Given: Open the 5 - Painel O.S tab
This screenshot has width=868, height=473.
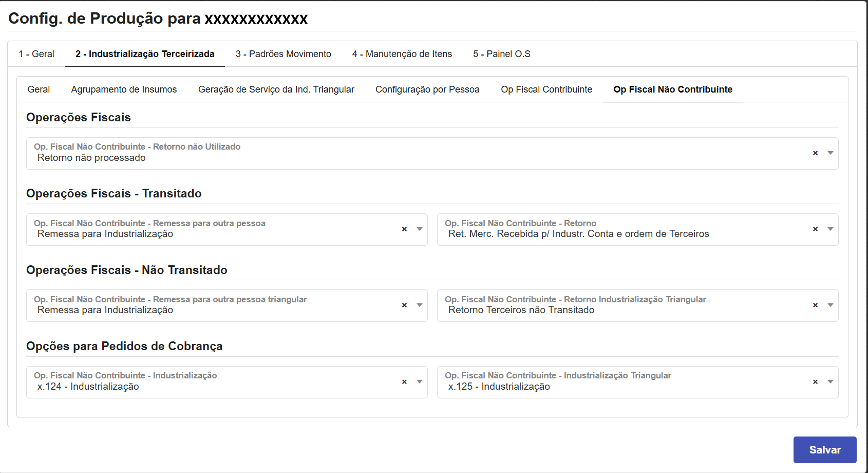Looking at the screenshot, I should click(501, 54).
